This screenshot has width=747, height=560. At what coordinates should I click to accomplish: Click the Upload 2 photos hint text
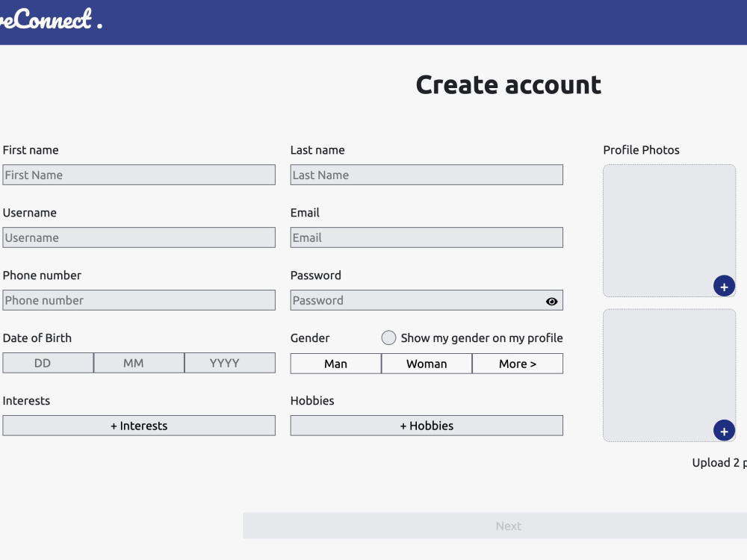pos(719,463)
